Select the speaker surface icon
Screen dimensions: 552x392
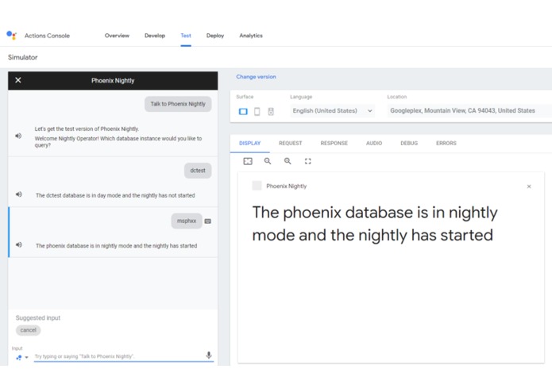click(271, 111)
